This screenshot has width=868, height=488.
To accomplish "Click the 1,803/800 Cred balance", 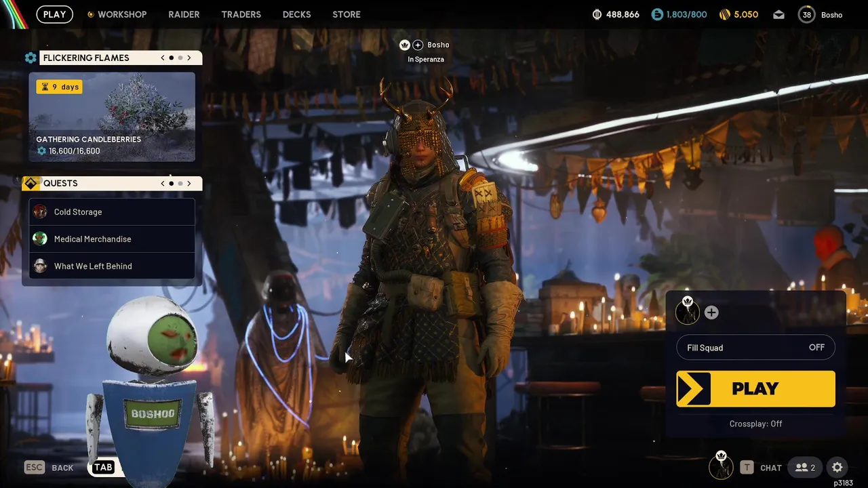I will [x=686, y=14].
